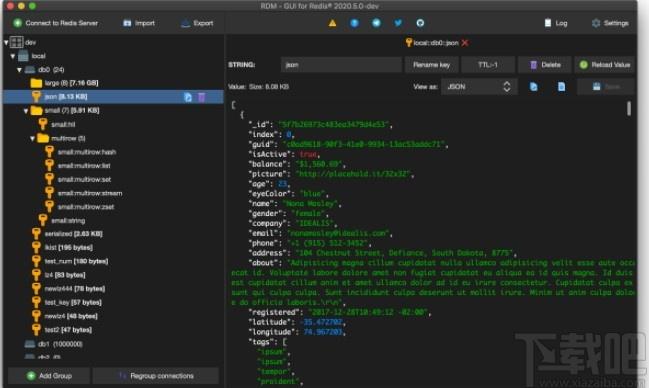This screenshot has height=388, width=649.
Task: Click trash icon on json key row
Action: 202,97
